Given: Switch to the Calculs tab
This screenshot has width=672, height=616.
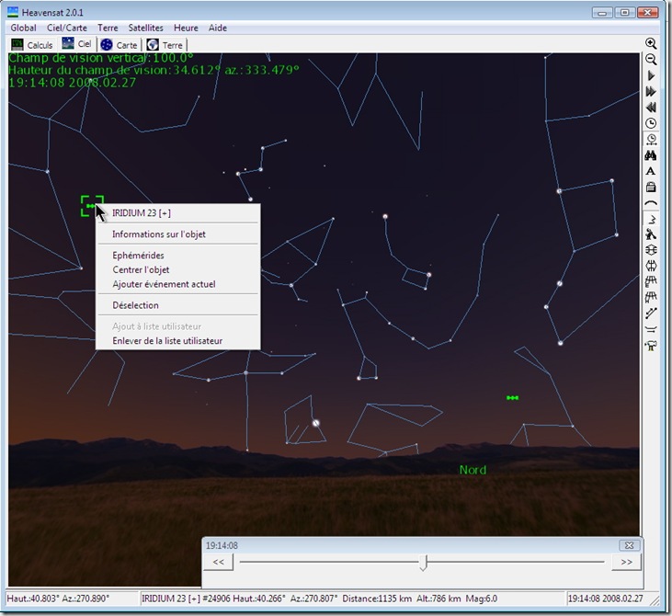Looking at the screenshot, I should pyautogui.click(x=32, y=44).
